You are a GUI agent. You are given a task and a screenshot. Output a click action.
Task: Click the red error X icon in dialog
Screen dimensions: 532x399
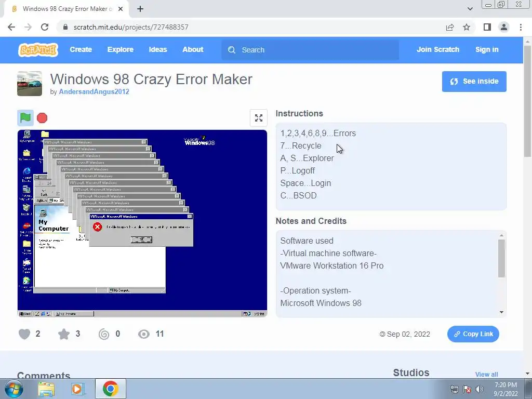click(97, 227)
